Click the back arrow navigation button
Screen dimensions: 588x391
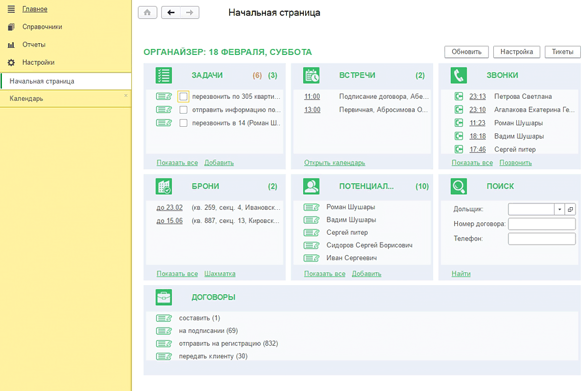[171, 12]
